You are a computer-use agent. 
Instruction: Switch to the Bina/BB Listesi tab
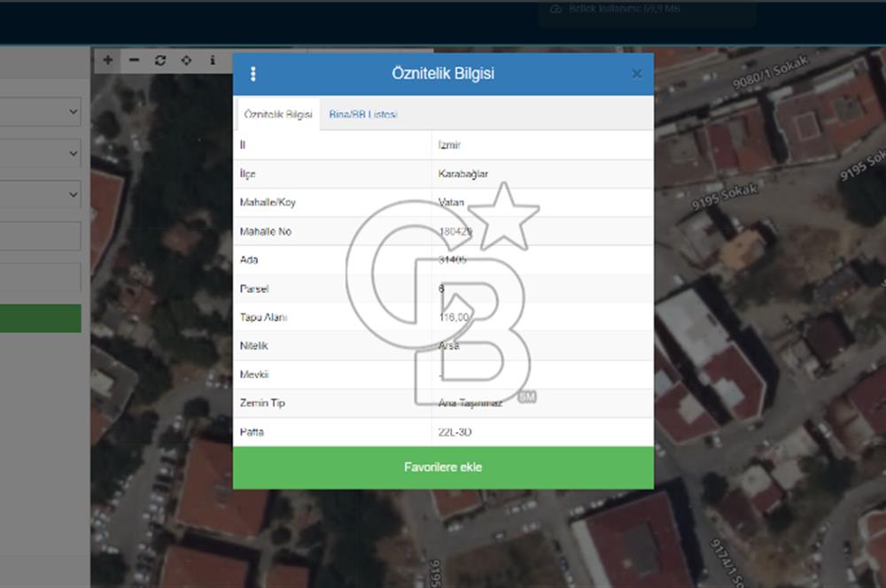[x=363, y=115]
